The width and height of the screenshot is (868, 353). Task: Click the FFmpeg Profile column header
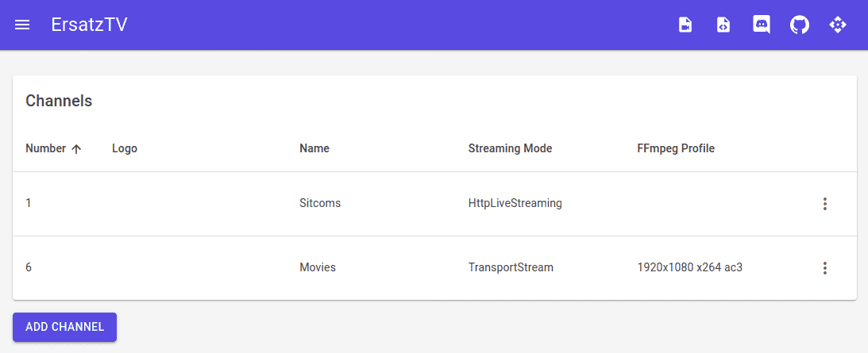tap(676, 148)
